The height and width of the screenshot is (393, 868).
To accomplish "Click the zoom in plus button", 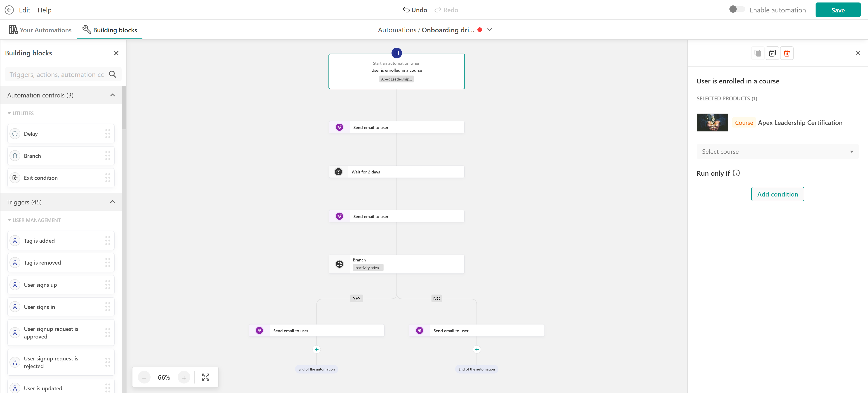I will pos(184,377).
